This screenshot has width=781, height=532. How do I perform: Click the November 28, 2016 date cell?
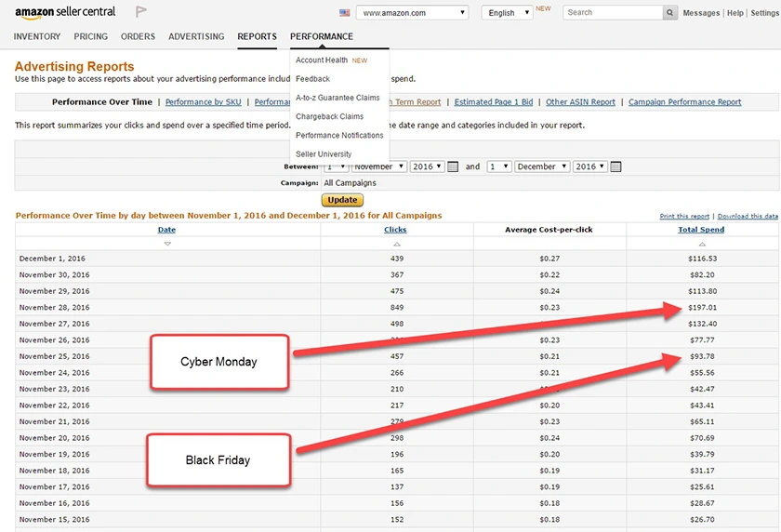pyautogui.click(x=54, y=308)
